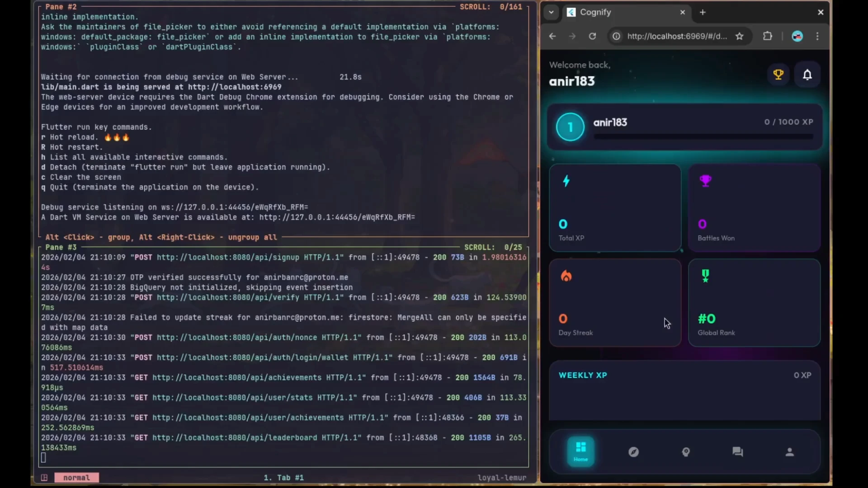Open the chat bubble tab in navigation
This screenshot has height=488, width=868.
coord(738,452)
